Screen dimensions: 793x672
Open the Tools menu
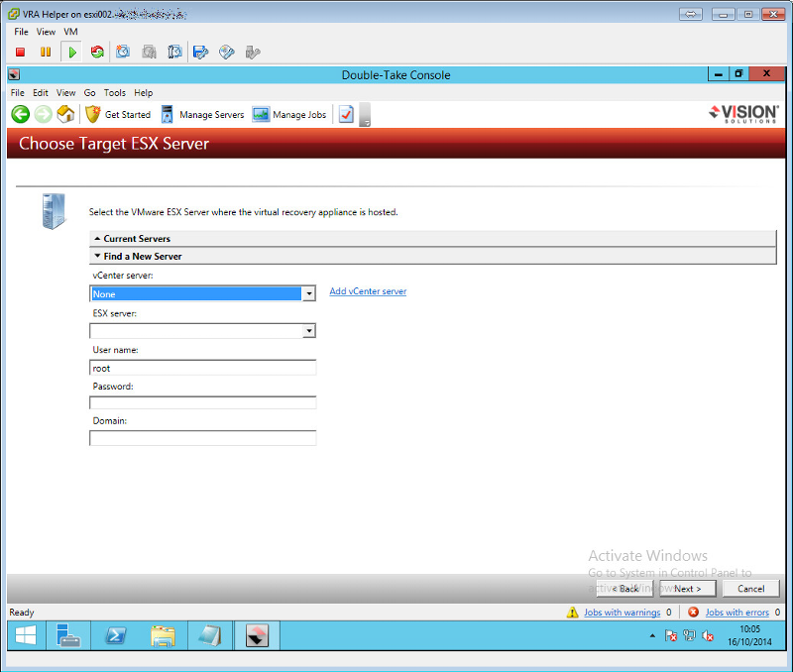pyautogui.click(x=115, y=92)
